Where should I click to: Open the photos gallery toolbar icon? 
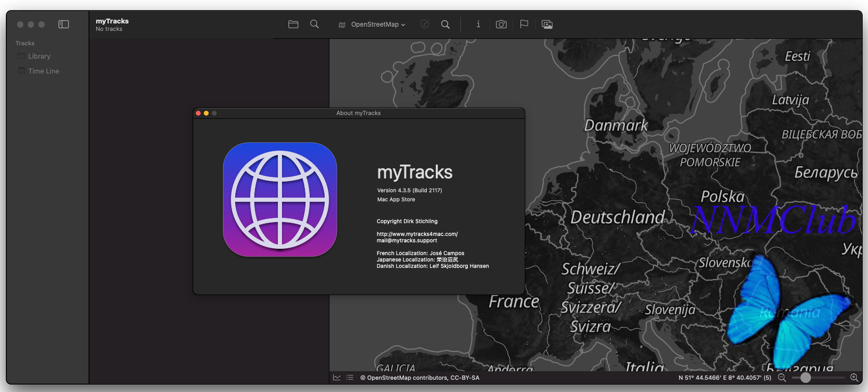click(x=547, y=24)
